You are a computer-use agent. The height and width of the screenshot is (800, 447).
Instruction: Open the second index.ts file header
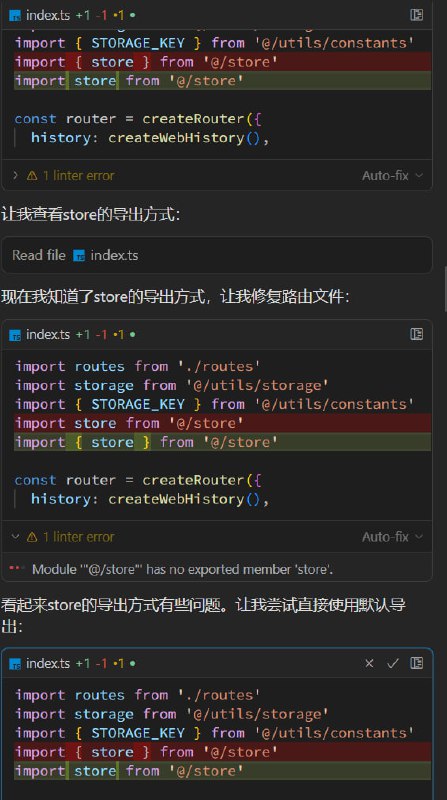coord(48,335)
